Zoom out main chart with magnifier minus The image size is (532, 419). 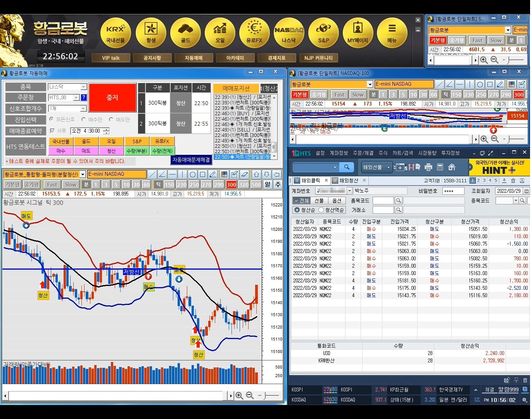250,395
